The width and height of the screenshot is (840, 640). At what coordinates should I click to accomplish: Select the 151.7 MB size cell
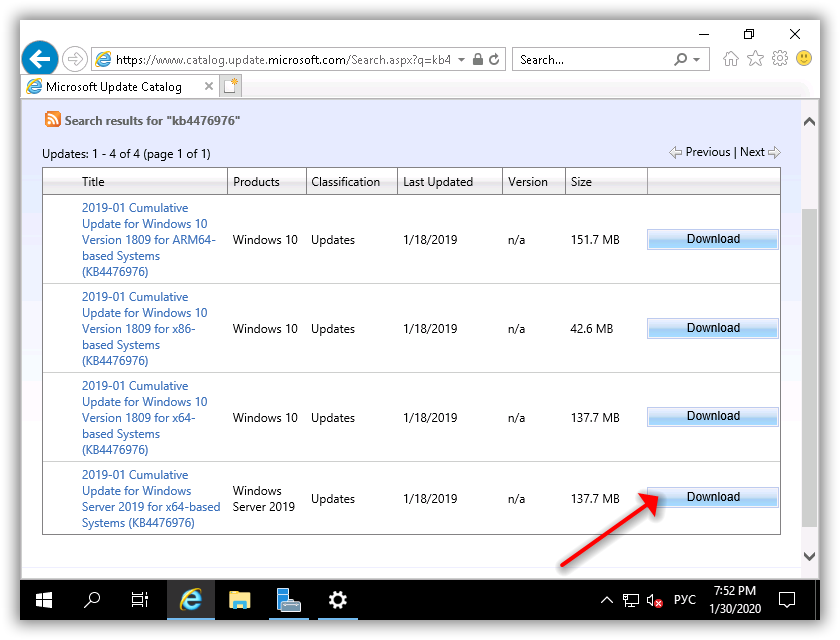[595, 239]
